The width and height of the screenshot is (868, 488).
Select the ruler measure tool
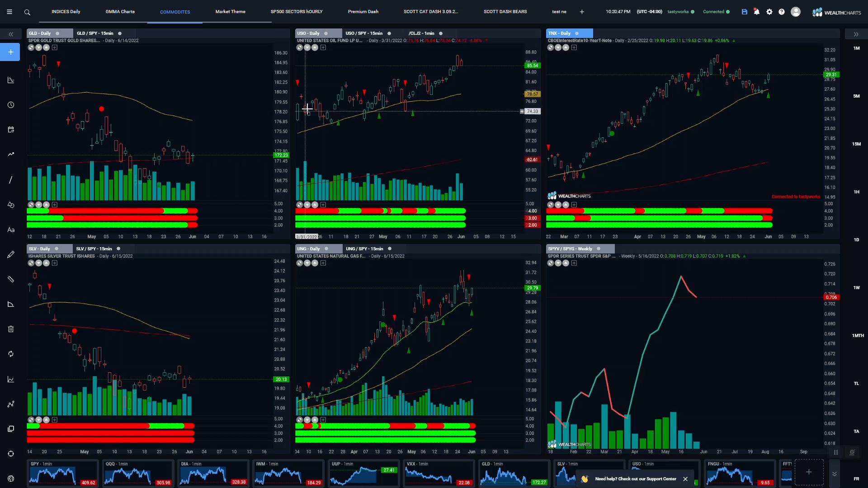pos(11,279)
